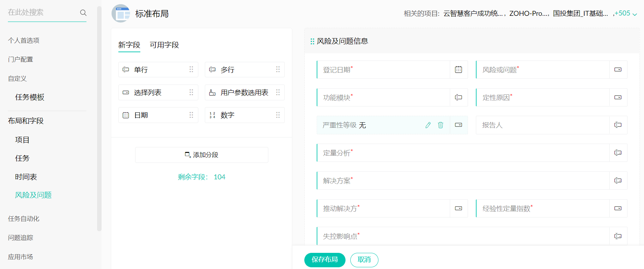Screen dimensions: 644x269
Task: Click the sidebar vertical scrollbar
Action: [99, 117]
